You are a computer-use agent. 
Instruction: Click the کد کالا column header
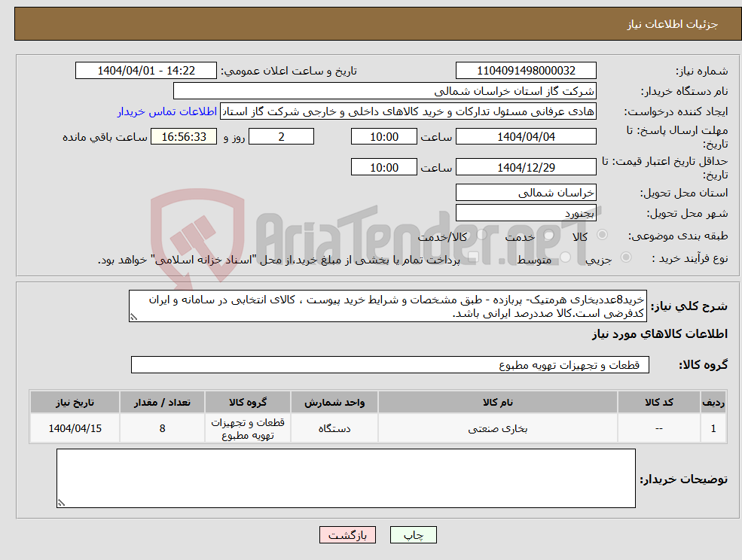pyautogui.click(x=658, y=403)
